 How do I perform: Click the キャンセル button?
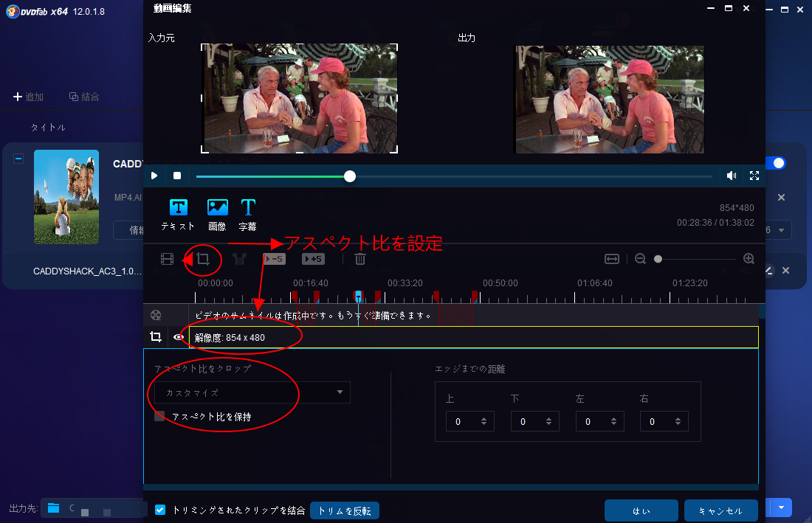coord(721,511)
